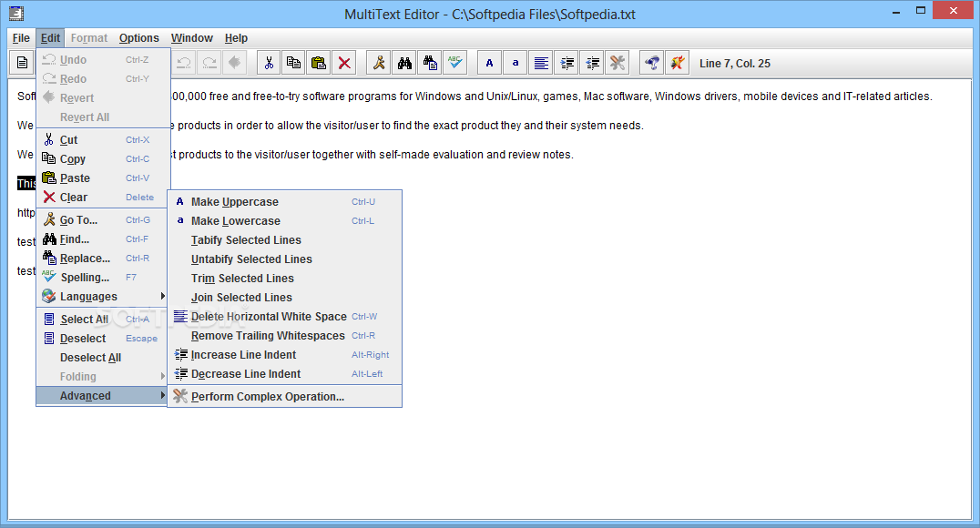Click the Paste clipboard toolbar icon
Image resolution: width=980 pixels, height=528 pixels.
click(x=319, y=63)
